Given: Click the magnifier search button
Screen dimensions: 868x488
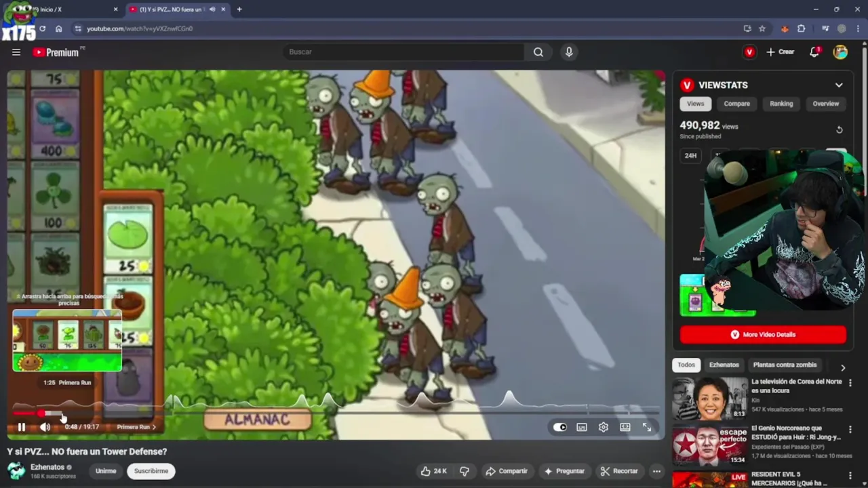Looking at the screenshot, I should tap(538, 52).
